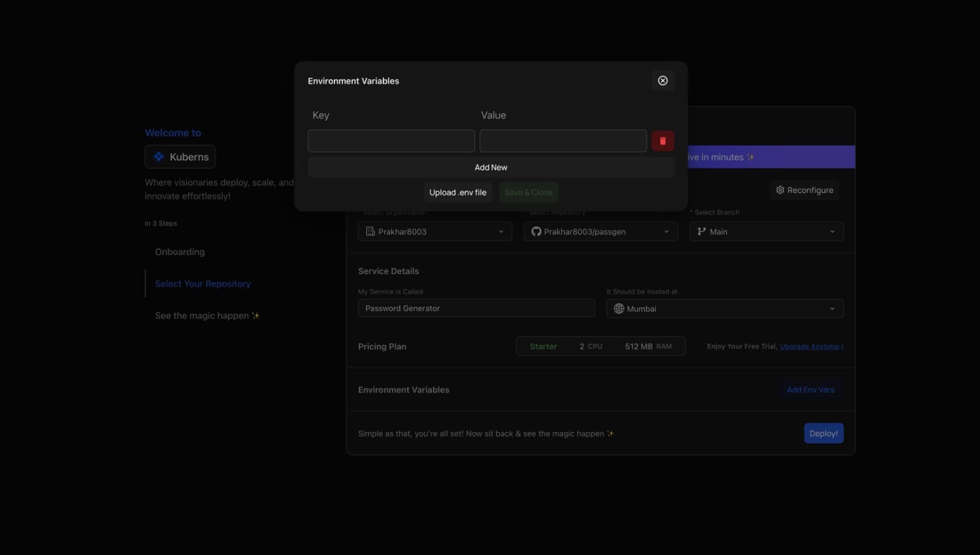The width and height of the screenshot is (980, 555).
Task: Click the globe icon beside Mumbai
Action: click(619, 308)
